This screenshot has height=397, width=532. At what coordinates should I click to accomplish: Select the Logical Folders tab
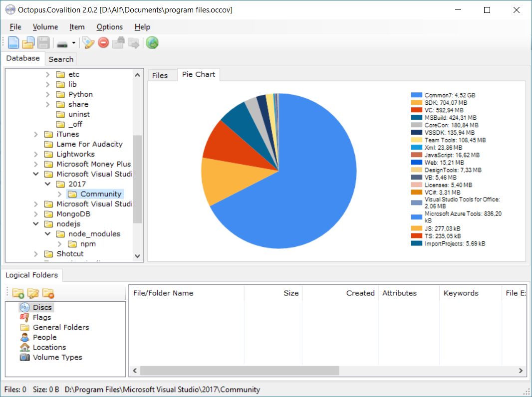click(x=31, y=275)
